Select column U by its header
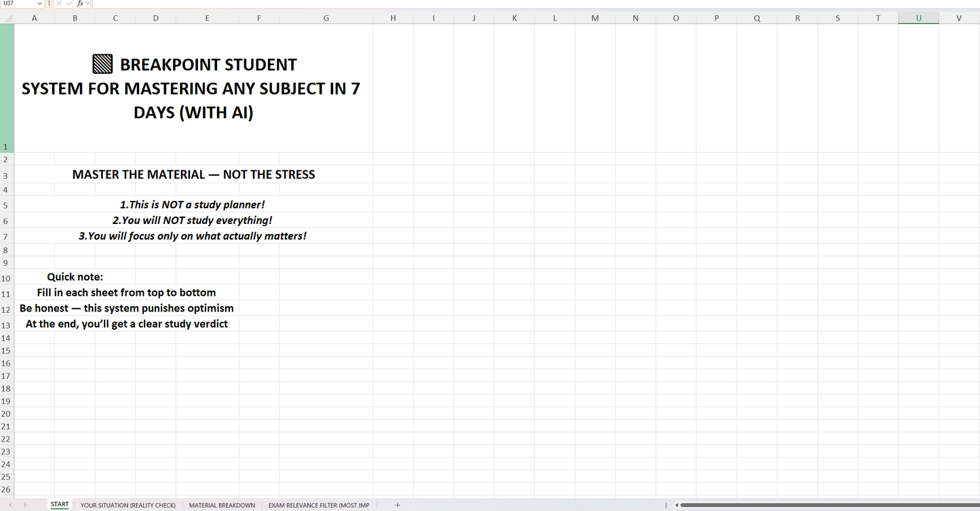Viewport: 980px width, 511px height. [918, 18]
